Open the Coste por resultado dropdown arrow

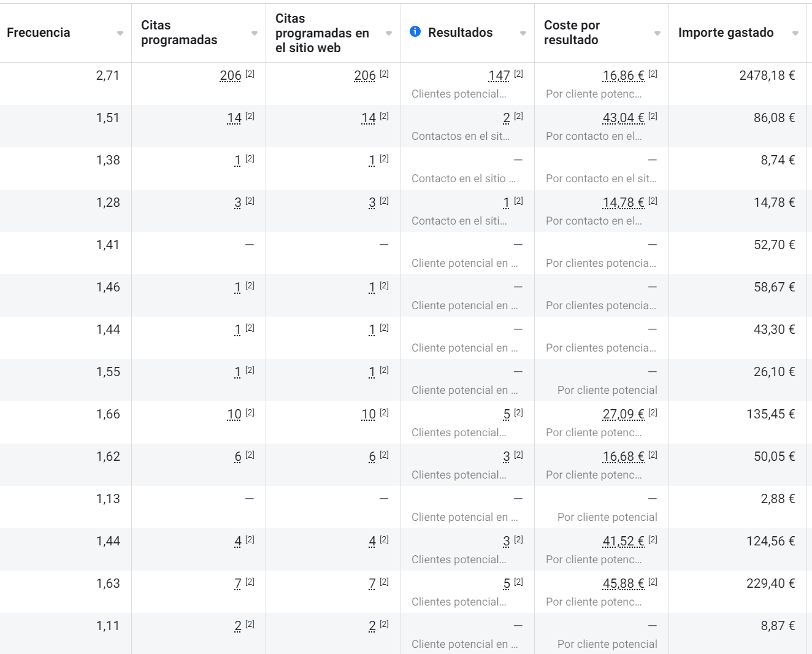(x=657, y=33)
